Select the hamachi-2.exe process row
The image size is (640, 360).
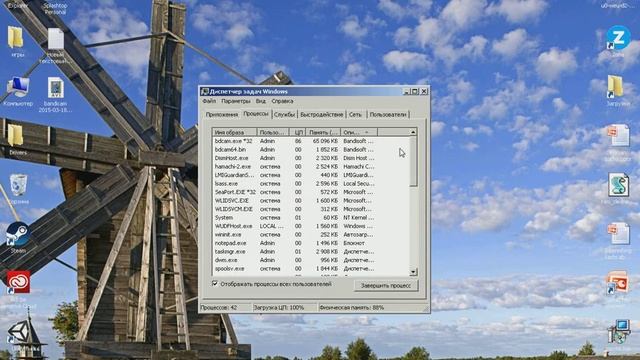click(x=311, y=167)
